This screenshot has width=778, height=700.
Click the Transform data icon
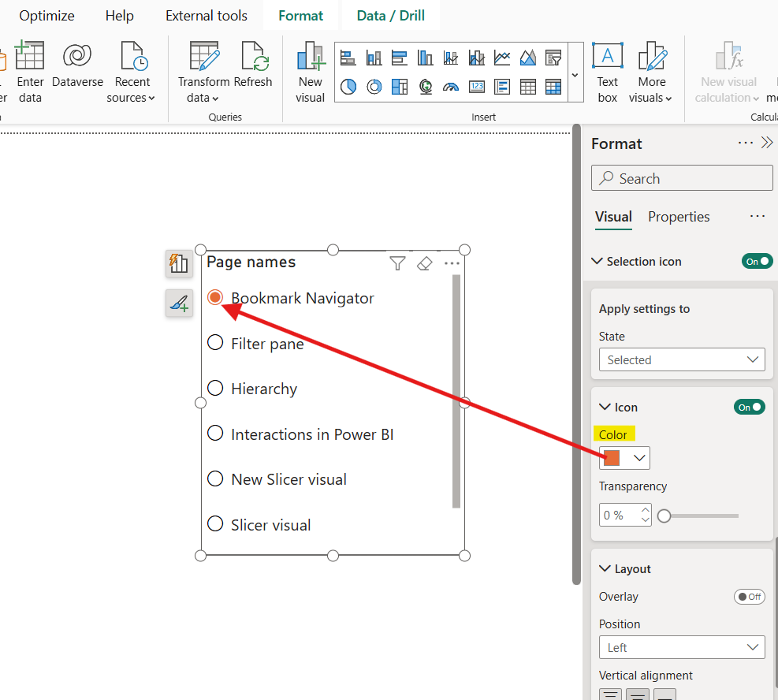point(203,58)
